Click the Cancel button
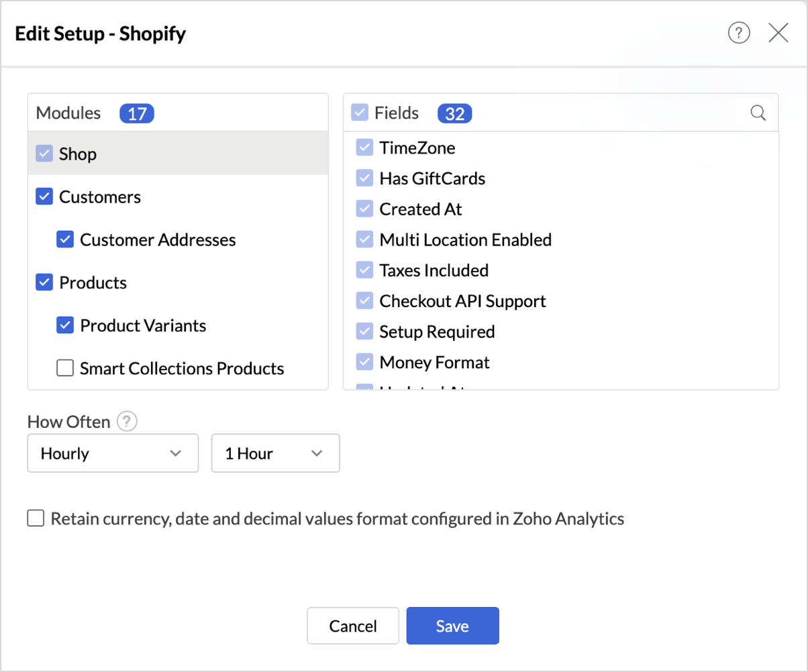The image size is (808, 672). pyautogui.click(x=353, y=626)
